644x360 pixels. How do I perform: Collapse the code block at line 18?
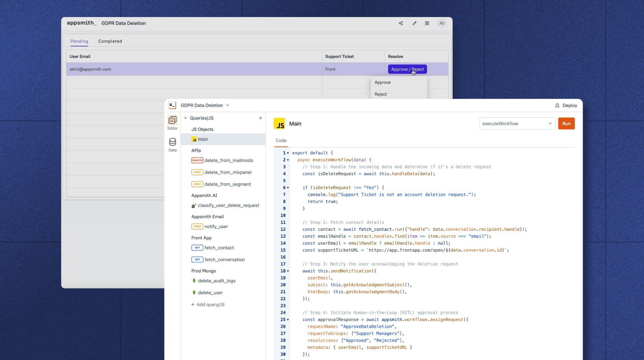[x=288, y=271]
